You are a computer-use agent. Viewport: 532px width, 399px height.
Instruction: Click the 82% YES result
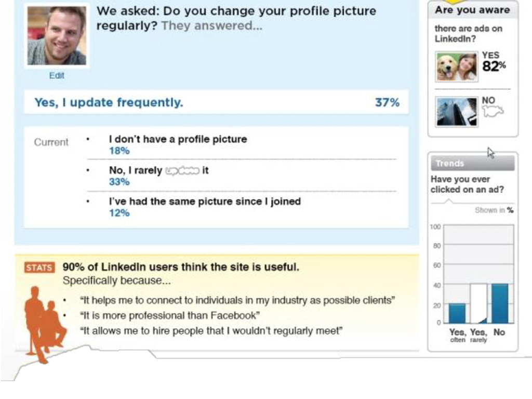pyautogui.click(x=493, y=66)
